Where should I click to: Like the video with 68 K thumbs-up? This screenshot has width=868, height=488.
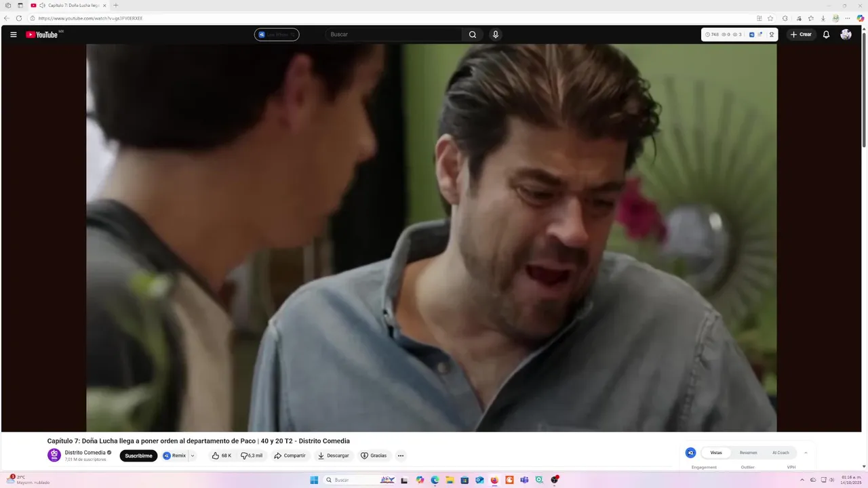[222, 455]
